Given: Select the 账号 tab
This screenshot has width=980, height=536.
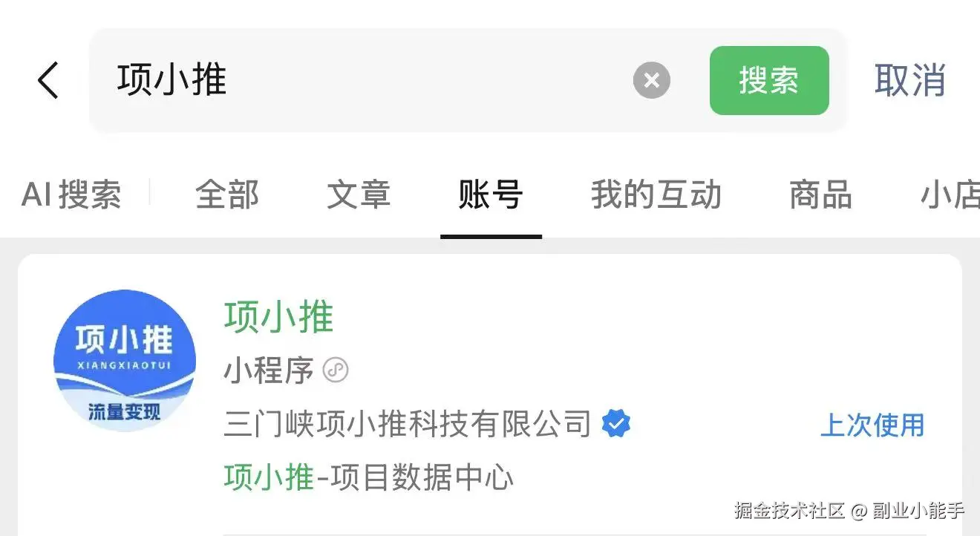Looking at the screenshot, I should (491, 195).
